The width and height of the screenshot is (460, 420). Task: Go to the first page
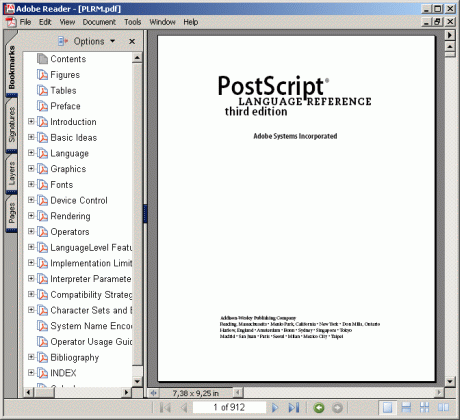coord(165,407)
